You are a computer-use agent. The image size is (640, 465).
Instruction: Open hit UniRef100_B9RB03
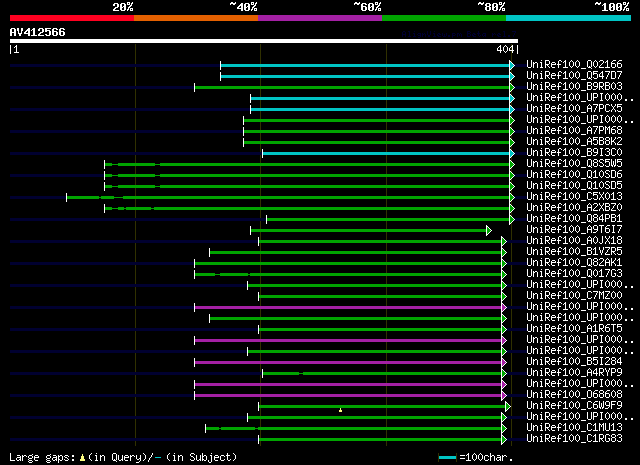click(574, 86)
